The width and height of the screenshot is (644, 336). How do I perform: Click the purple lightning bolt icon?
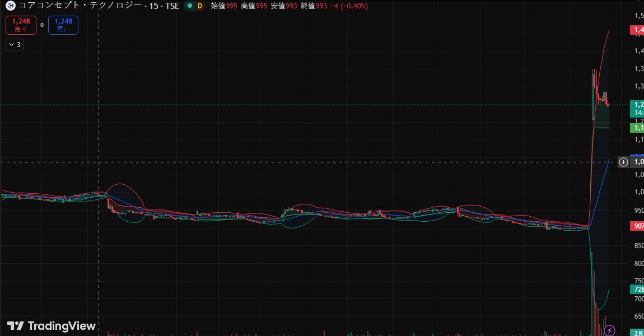click(x=609, y=330)
